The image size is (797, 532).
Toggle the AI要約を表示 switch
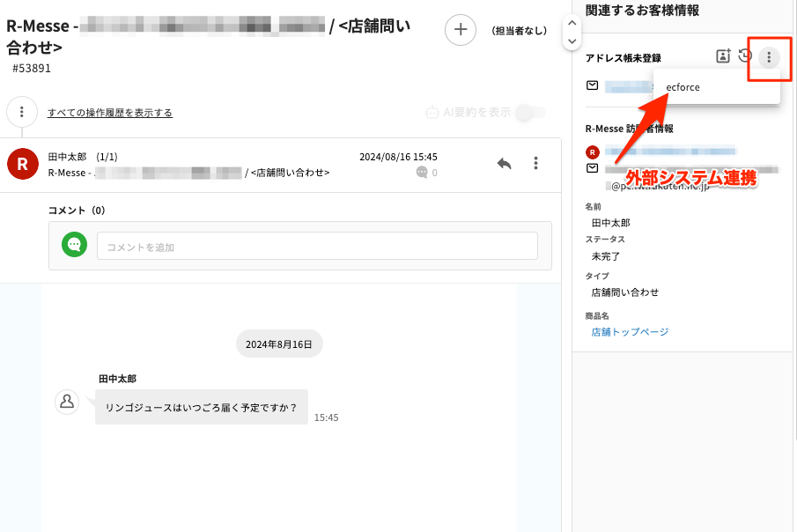pyautogui.click(x=531, y=113)
